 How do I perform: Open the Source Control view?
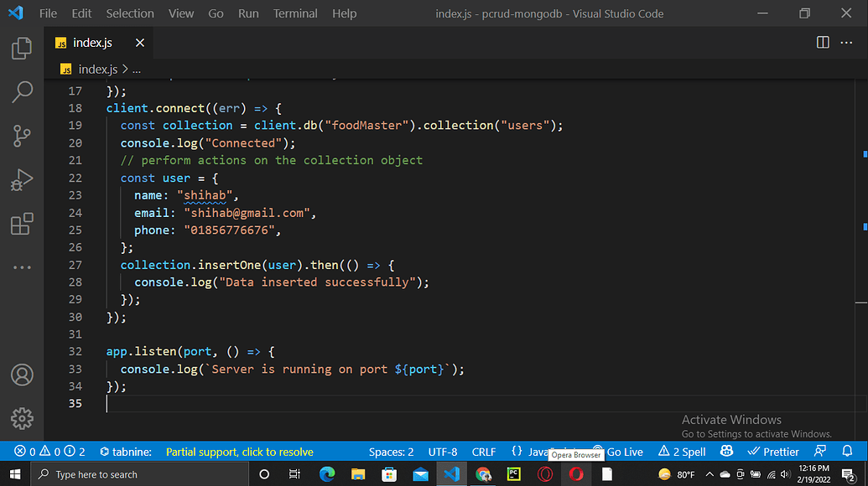(x=20, y=135)
